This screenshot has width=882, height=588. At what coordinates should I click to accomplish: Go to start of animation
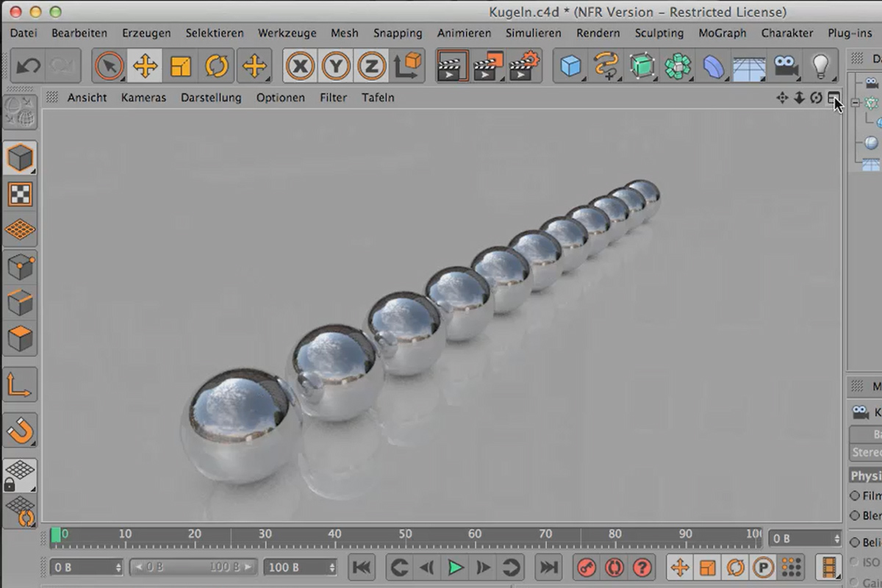[362, 567]
